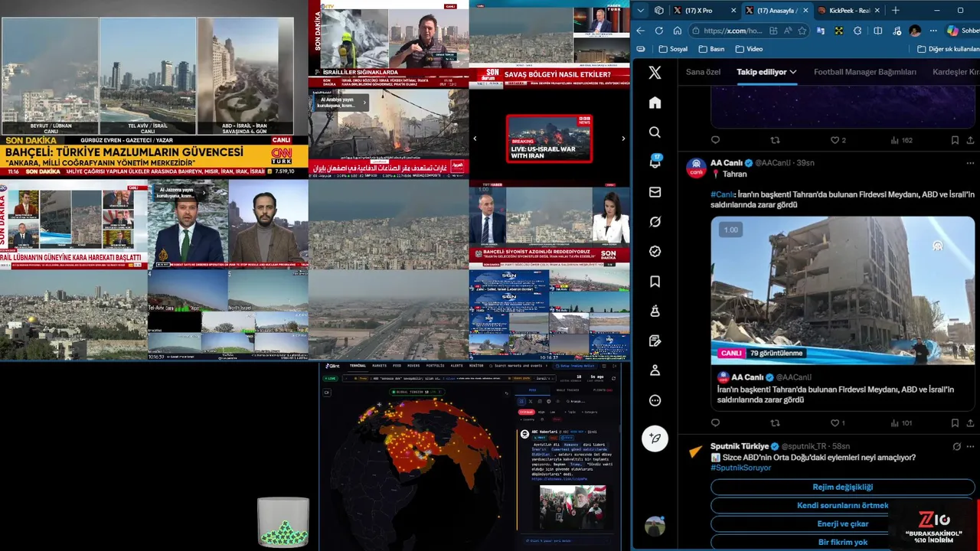Click the white compose post button
The height and width of the screenshot is (551, 980).
[x=655, y=439]
